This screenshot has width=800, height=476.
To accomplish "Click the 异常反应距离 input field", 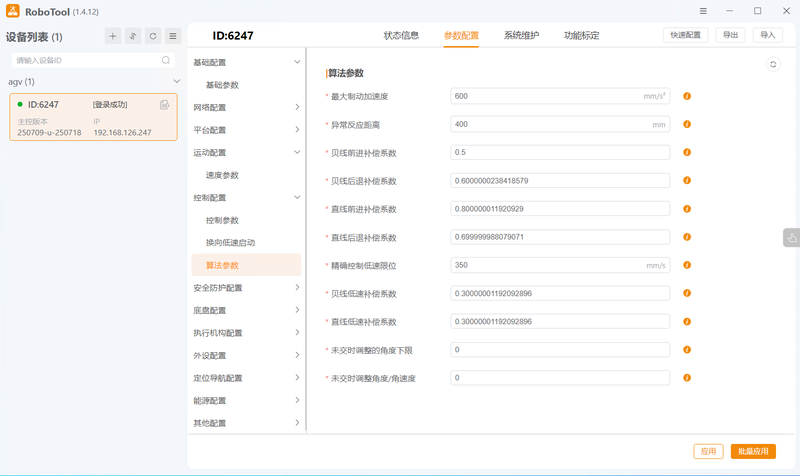I will (560, 125).
